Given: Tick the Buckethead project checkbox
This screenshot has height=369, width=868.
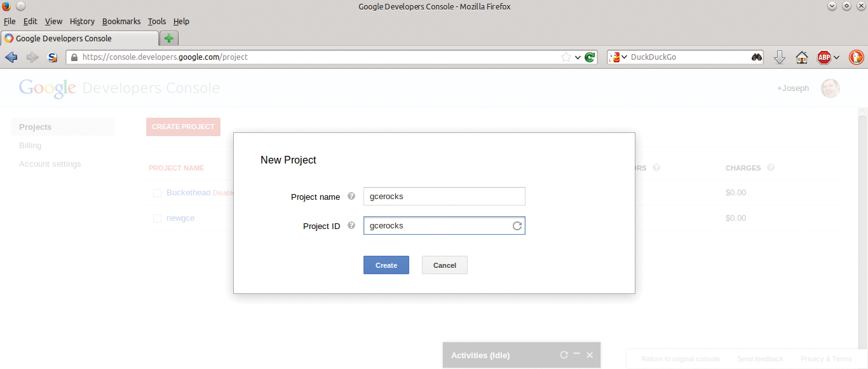Looking at the screenshot, I should (x=157, y=193).
